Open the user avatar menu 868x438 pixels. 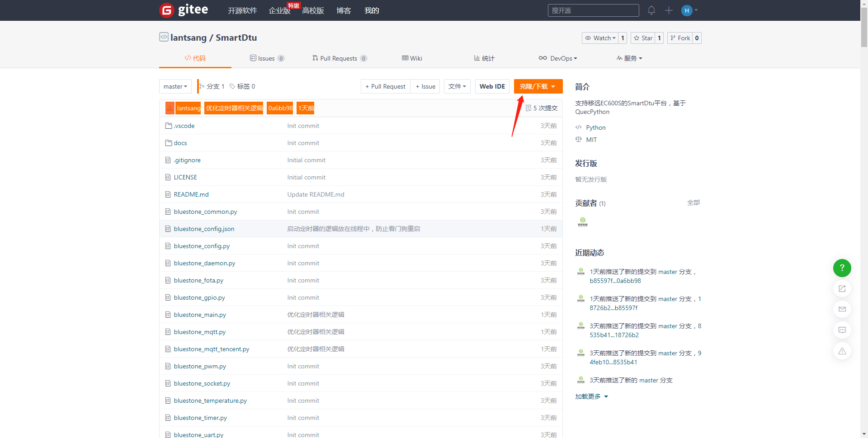tap(689, 10)
